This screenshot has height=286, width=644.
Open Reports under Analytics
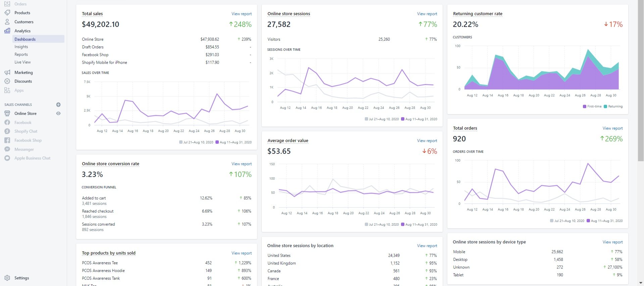[21, 54]
